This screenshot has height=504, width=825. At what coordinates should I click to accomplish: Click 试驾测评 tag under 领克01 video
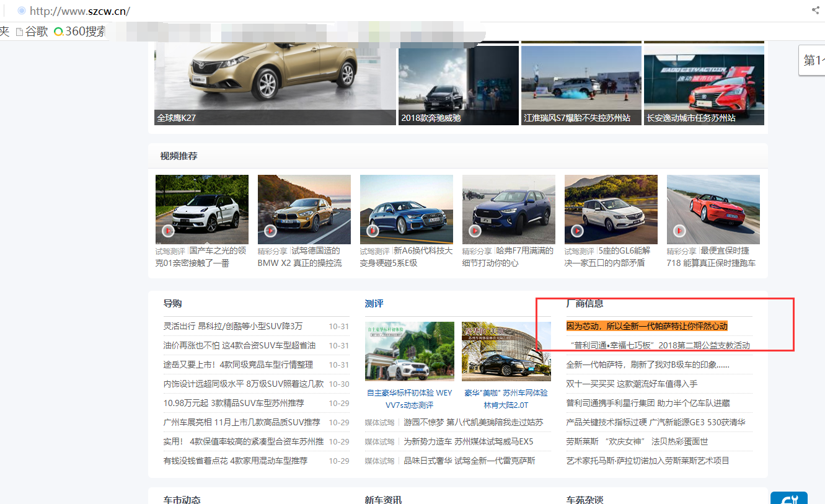coord(170,251)
